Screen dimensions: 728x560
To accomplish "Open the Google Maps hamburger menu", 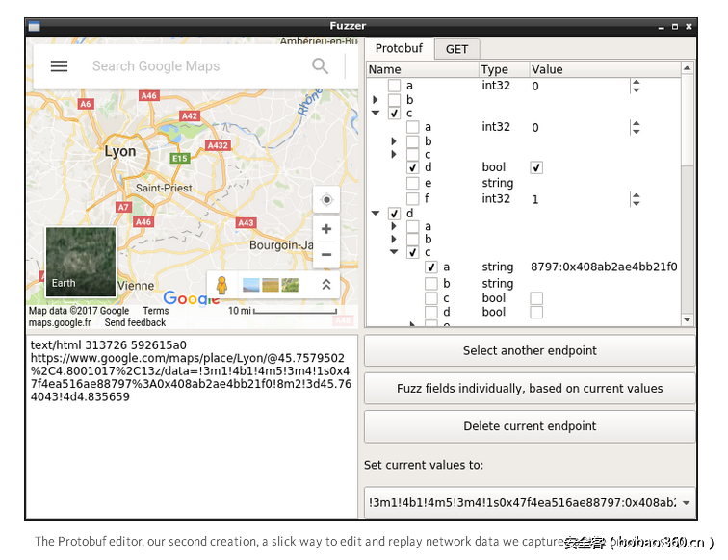I will click(x=59, y=66).
